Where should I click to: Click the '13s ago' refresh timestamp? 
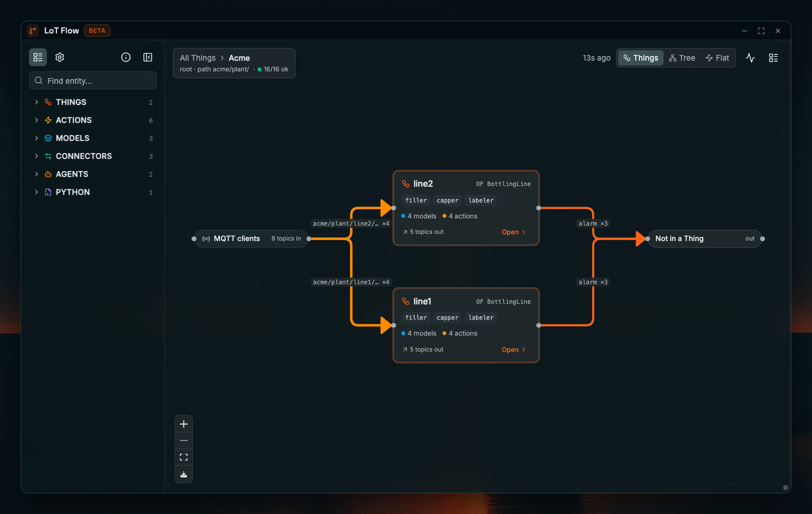click(x=597, y=58)
